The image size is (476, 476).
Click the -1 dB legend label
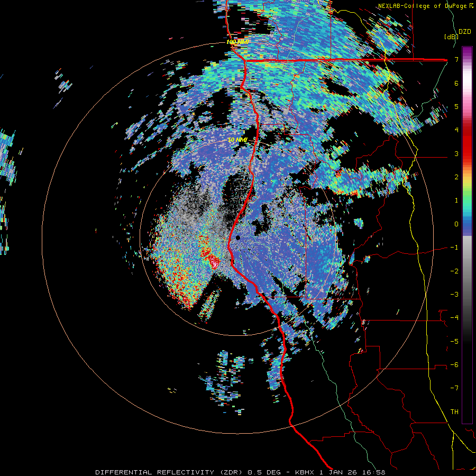(x=454, y=248)
